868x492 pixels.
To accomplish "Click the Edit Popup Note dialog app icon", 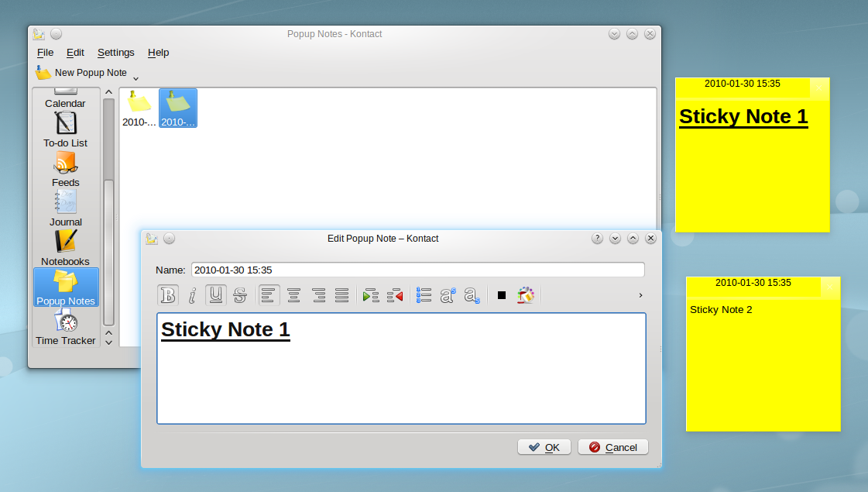I will pos(152,238).
